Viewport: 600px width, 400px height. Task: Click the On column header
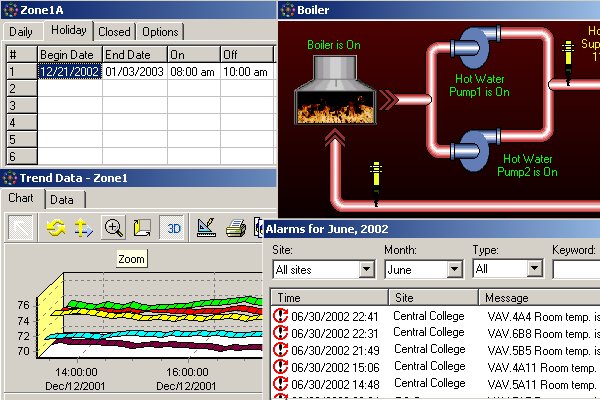tap(194, 54)
